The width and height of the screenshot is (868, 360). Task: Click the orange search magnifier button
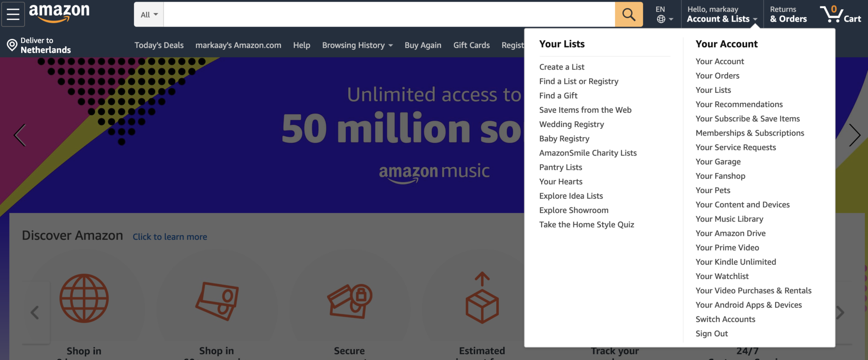(x=629, y=14)
